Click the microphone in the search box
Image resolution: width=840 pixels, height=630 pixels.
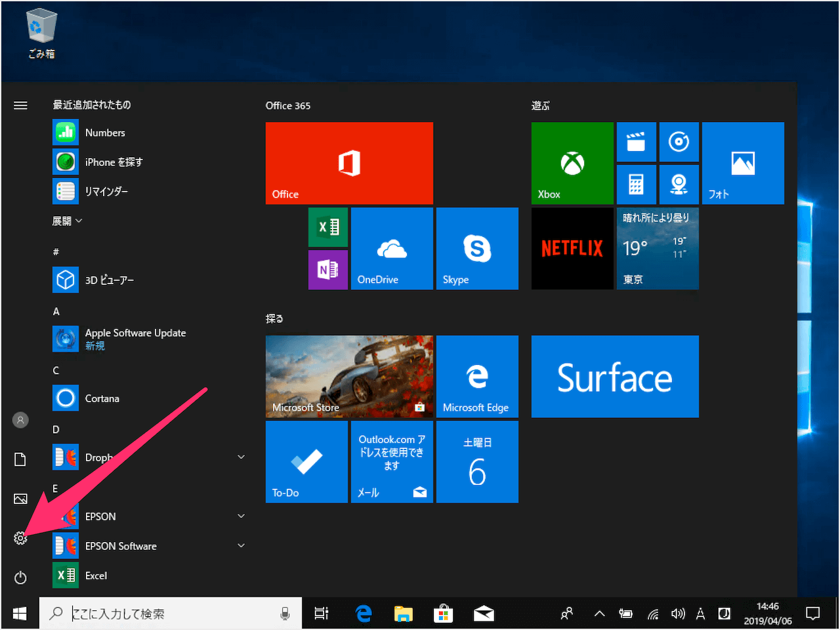click(x=285, y=614)
